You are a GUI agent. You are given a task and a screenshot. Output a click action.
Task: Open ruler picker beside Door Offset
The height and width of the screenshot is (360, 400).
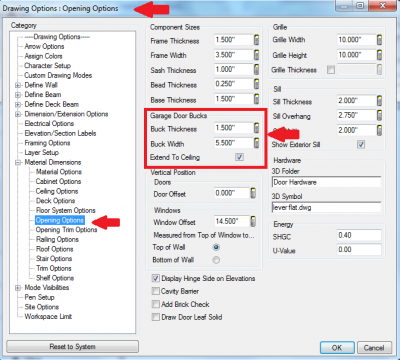pyautogui.click(x=253, y=193)
